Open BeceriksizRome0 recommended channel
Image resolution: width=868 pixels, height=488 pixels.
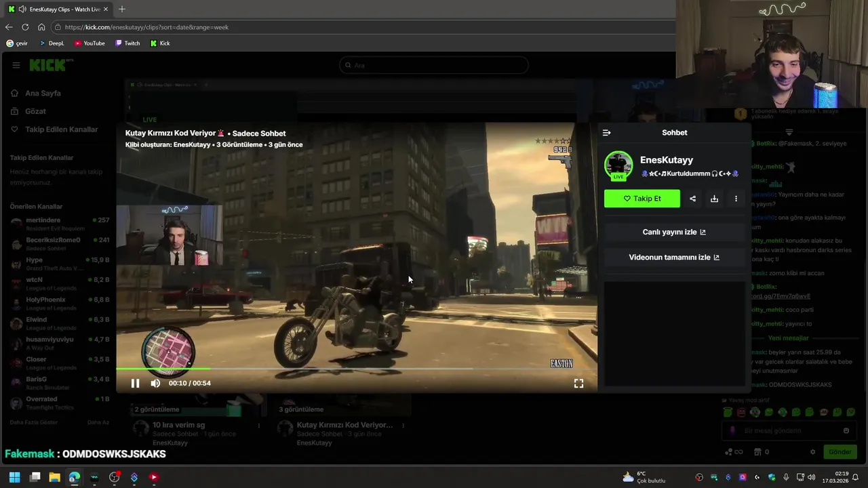[x=59, y=244]
